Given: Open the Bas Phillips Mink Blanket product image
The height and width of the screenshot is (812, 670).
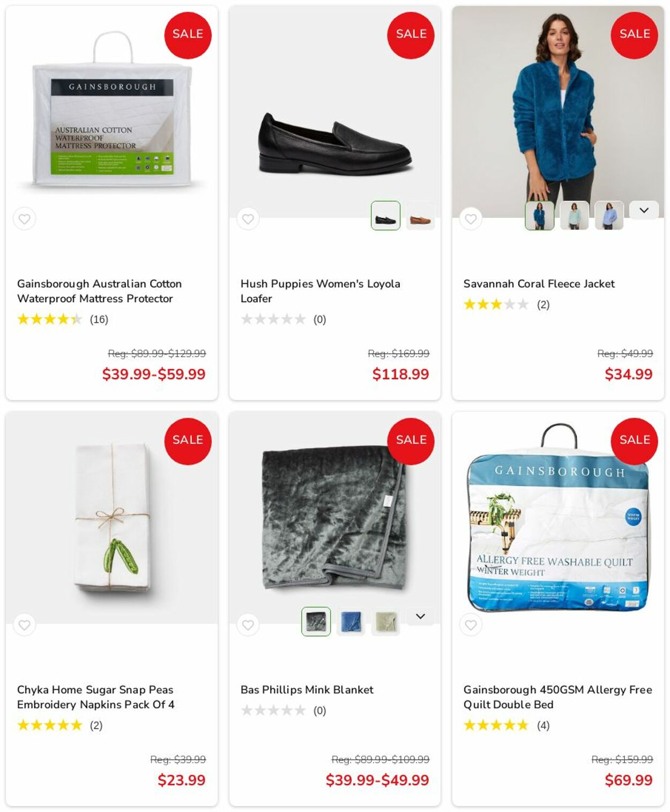Looking at the screenshot, I should [334, 518].
